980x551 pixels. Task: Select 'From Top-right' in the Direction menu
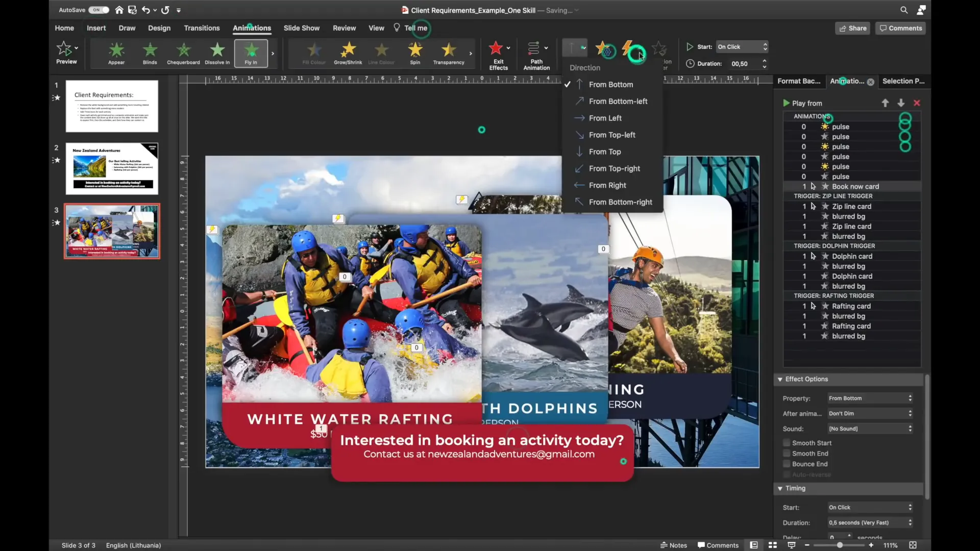point(614,168)
